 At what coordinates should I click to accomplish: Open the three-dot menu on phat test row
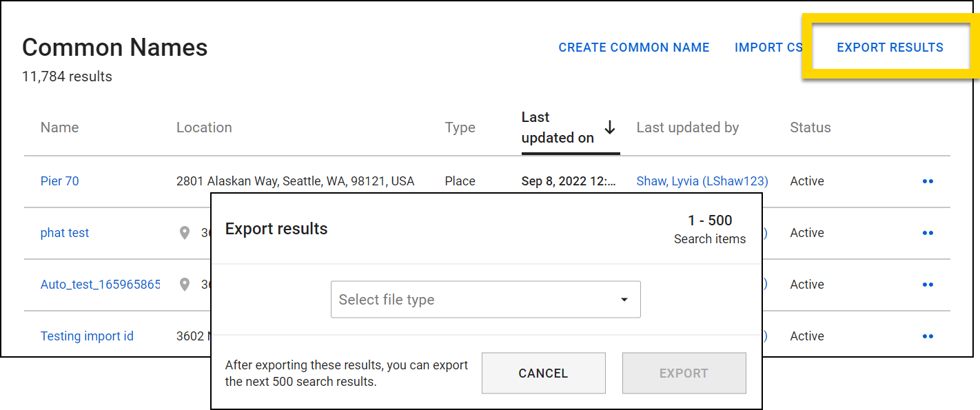928,232
